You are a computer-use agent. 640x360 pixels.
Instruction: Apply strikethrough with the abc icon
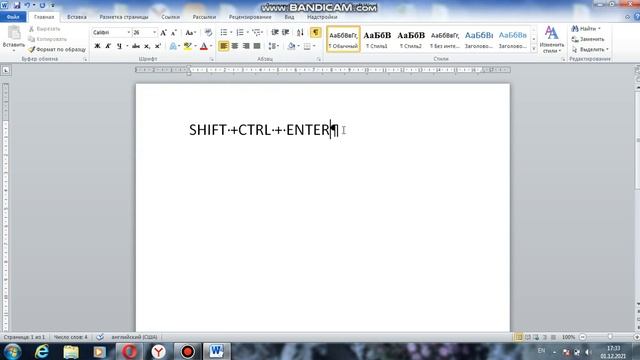[x=136, y=46]
